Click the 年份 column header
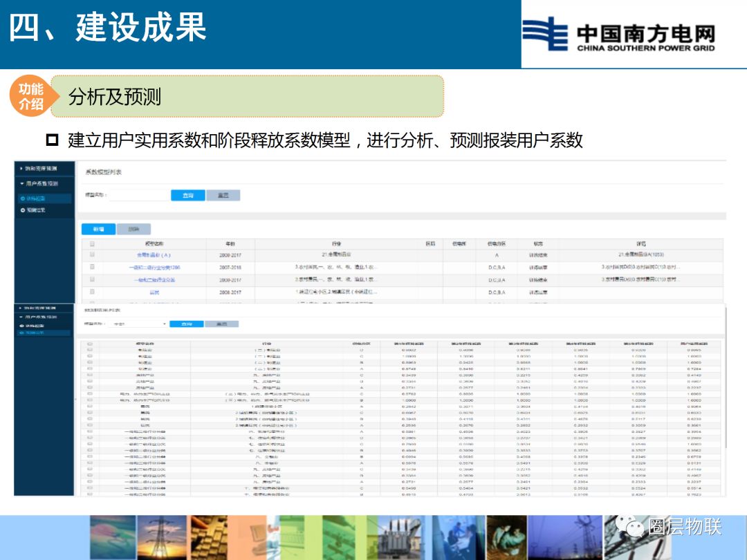 pos(230,244)
